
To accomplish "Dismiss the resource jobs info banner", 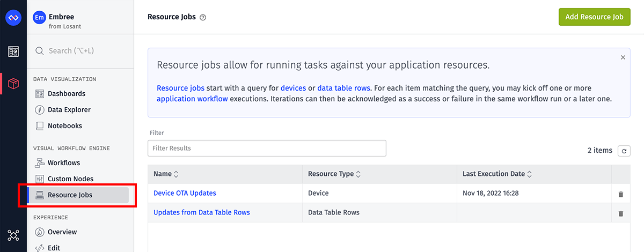I will [x=623, y=57].
